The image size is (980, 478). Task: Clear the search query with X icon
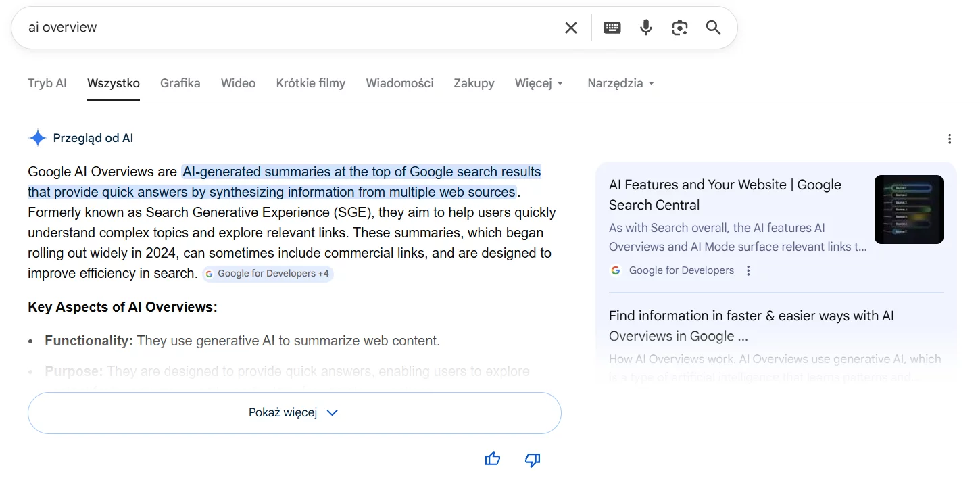coord(571,28)
